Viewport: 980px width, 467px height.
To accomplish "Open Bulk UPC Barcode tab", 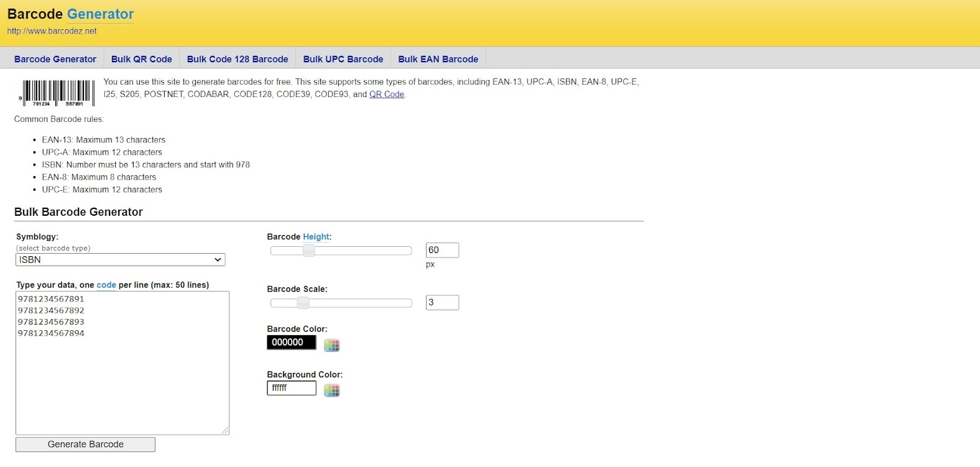I will [x=343, y=59].
